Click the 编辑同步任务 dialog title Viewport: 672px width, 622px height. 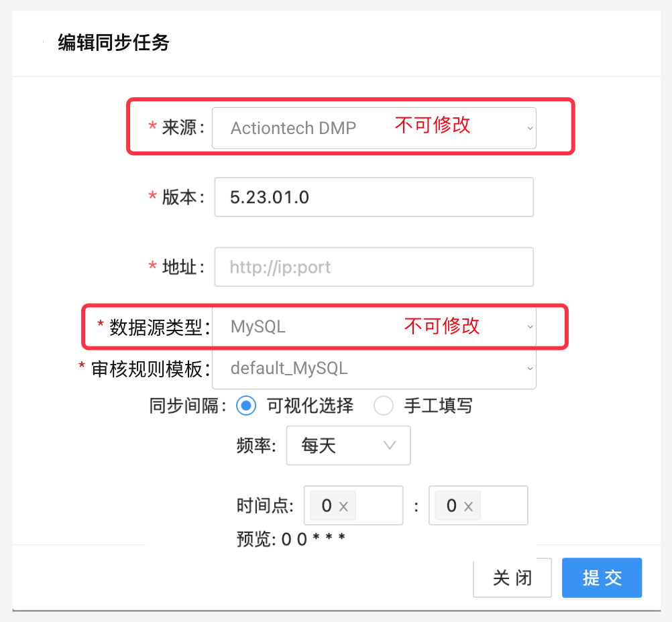click(111, 43)
